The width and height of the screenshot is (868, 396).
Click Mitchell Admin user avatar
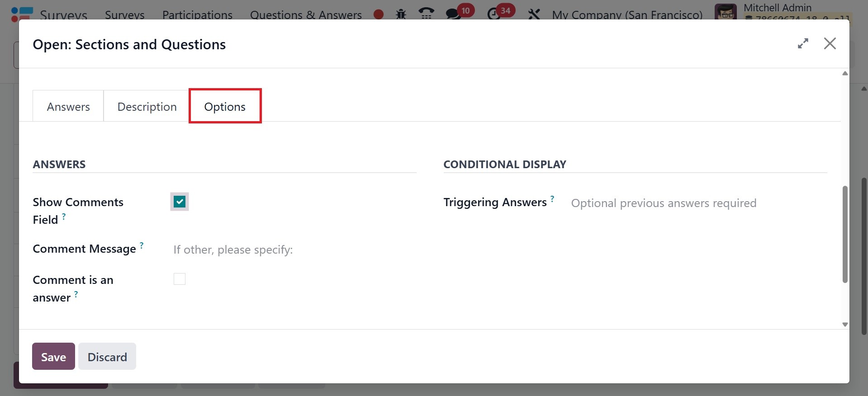tap(726, 12)
